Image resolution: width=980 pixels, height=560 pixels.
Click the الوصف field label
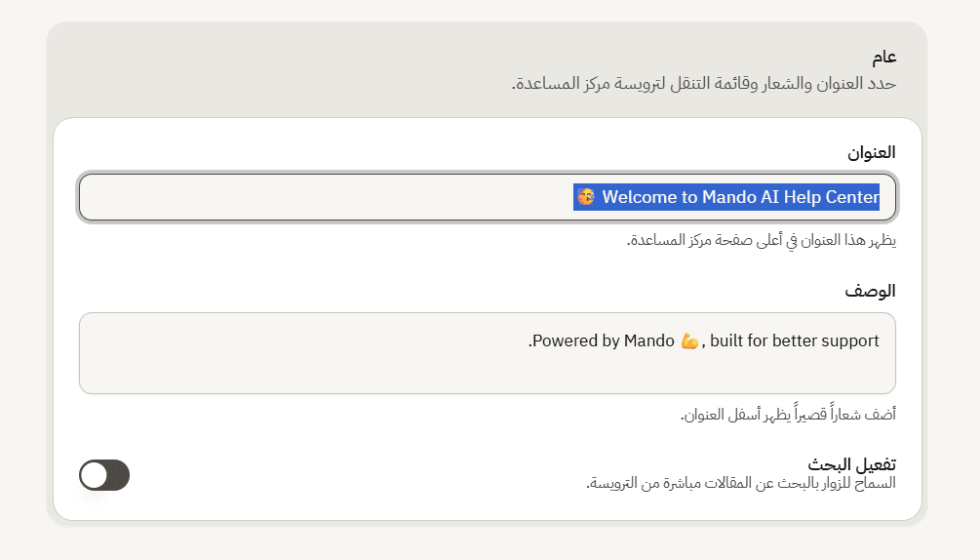pyautogui.click(x=870, y=292)
